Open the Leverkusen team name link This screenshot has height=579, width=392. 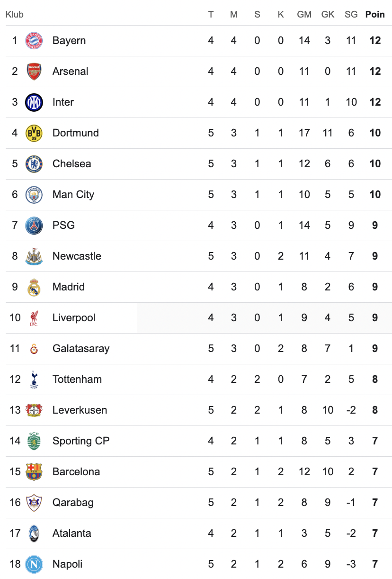(80, 410)
